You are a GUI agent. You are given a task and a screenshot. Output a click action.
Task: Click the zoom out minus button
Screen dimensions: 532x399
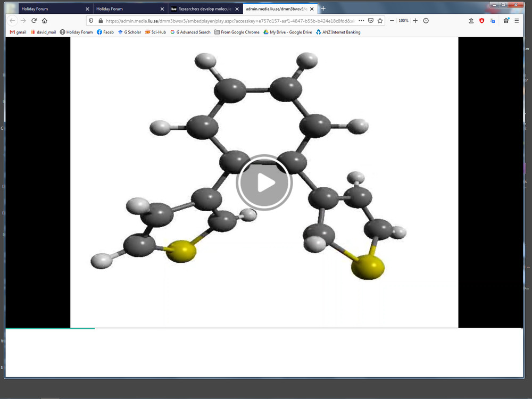[392, 21]
